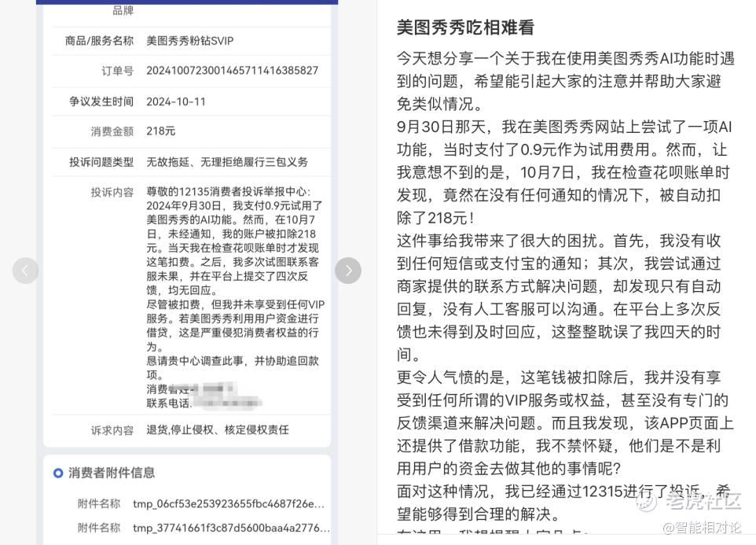Click the 商品/服务名称 label
Image resolution: width=756 pixels, height=545 pixels.
[x=99, y=41]
